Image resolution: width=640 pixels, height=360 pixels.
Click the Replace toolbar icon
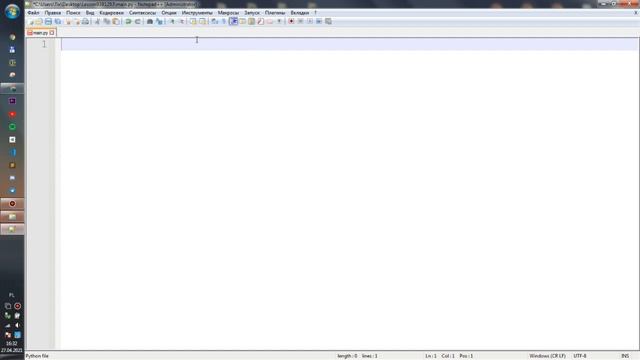tap(160, 21)
